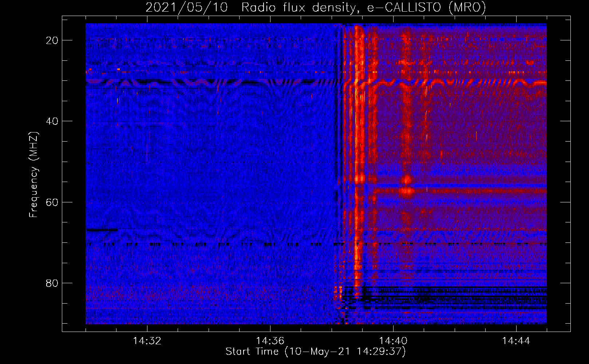
Task: Click the 'Frequency (MHZ)' axis label
Action: [33, 175]
